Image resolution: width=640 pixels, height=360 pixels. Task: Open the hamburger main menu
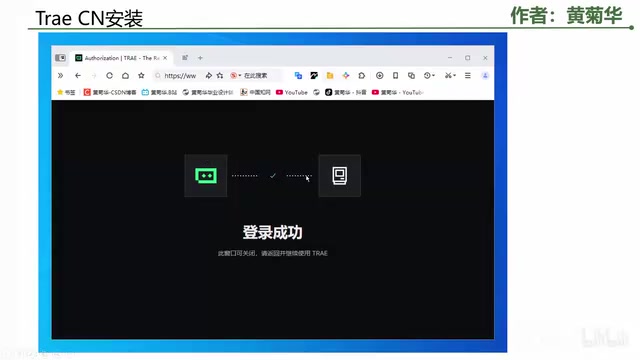468,76
